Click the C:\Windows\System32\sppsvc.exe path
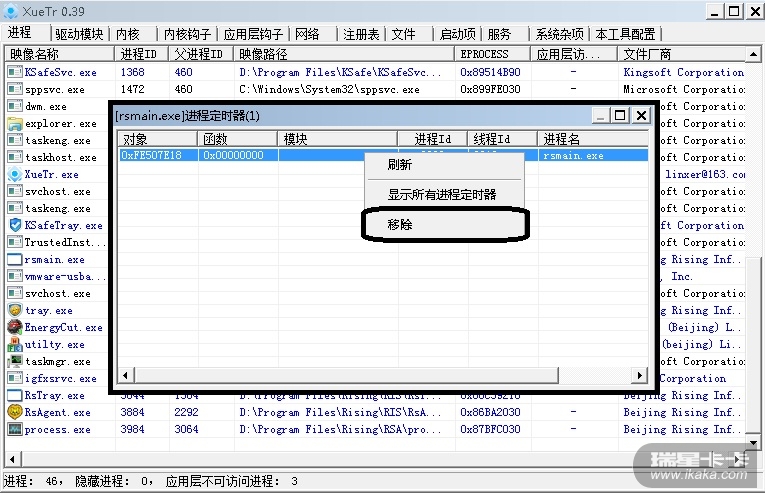Screen dimensions: 765x493 tap(329, 89)
